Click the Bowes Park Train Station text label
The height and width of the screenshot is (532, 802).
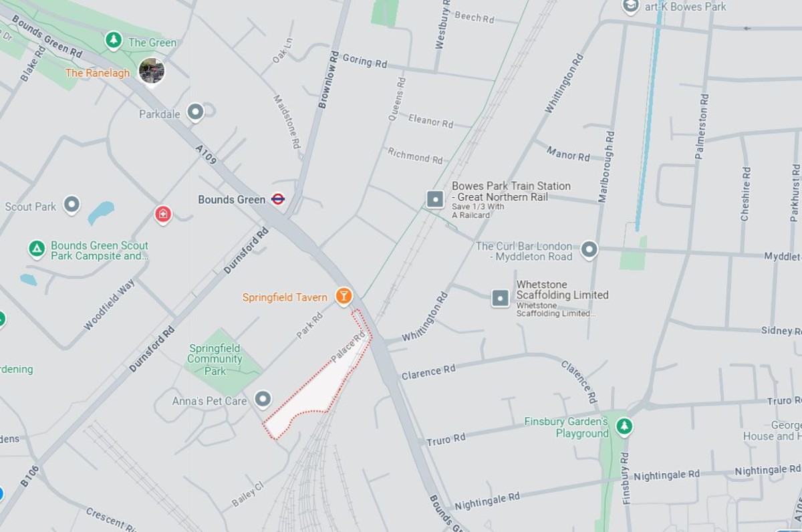[x=511, y=191]
